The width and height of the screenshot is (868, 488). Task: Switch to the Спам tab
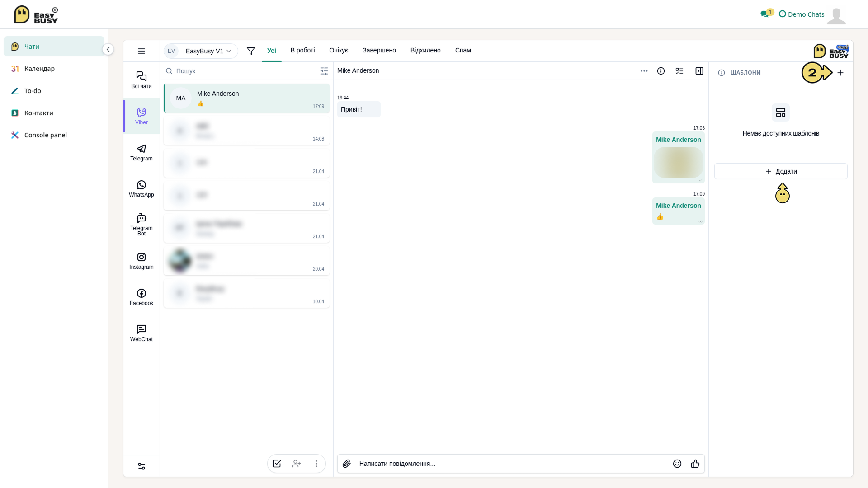point(463,50)
